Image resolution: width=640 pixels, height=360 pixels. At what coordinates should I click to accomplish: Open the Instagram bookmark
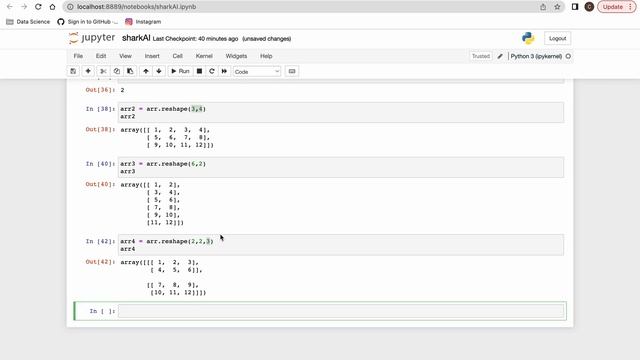point(143,22)
